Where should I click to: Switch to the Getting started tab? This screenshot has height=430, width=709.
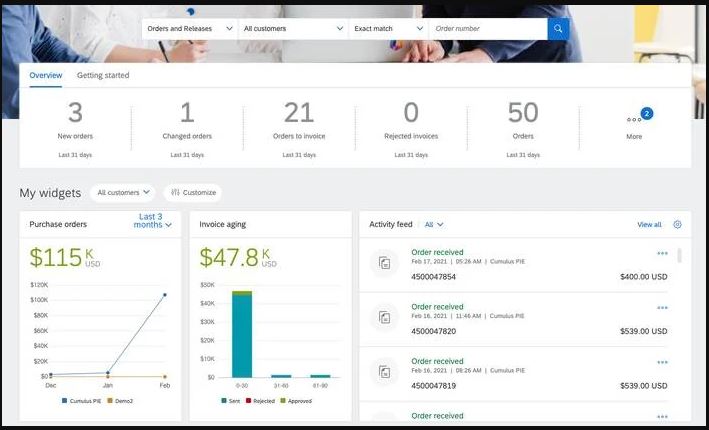coord(103,75)
